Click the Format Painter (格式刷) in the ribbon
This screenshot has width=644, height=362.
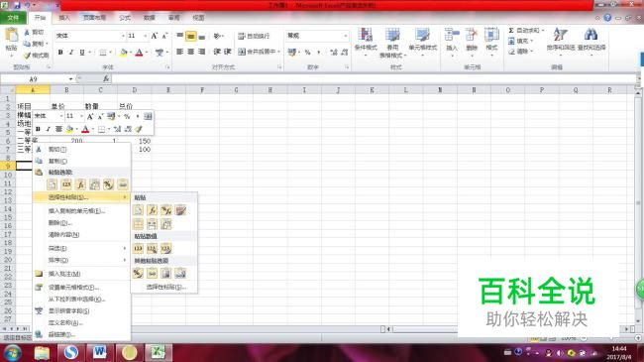[x=37, y=56]
